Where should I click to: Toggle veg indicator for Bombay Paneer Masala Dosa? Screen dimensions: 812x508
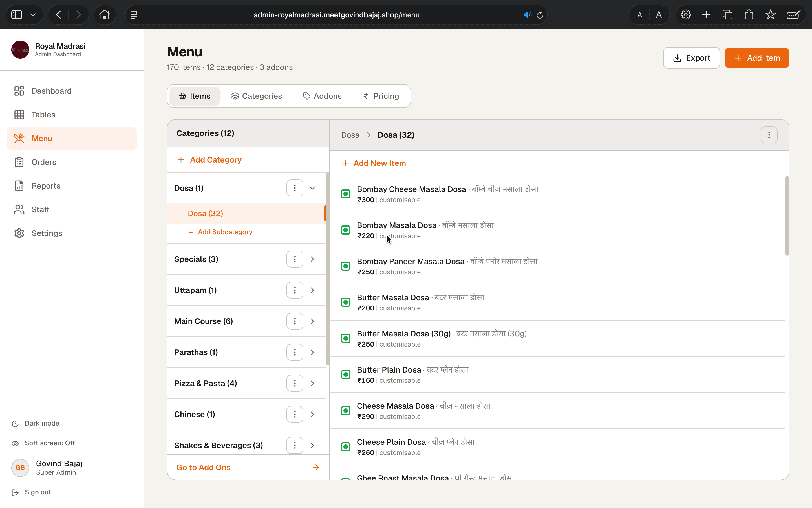point(346,266)
